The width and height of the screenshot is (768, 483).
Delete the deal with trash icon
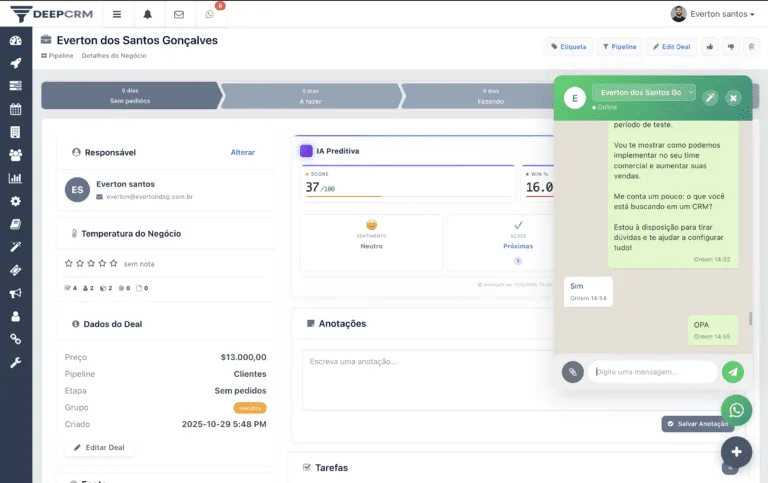(x=751, y=47)
